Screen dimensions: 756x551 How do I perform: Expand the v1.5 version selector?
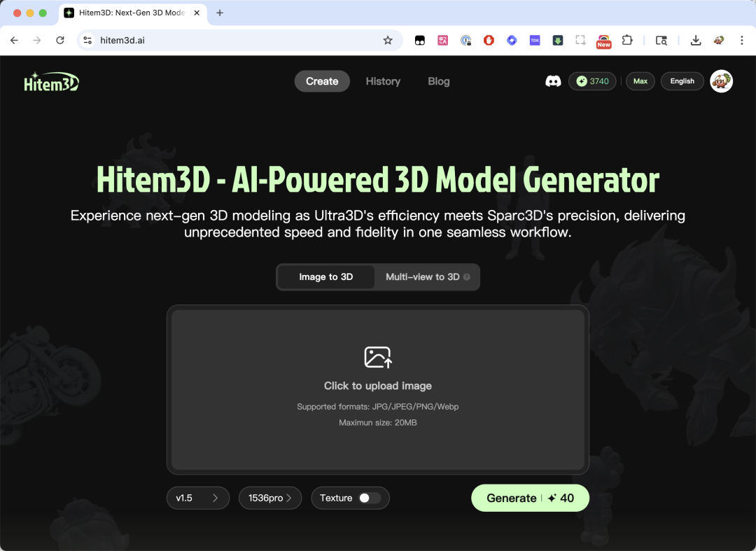[x=198, y=498]
